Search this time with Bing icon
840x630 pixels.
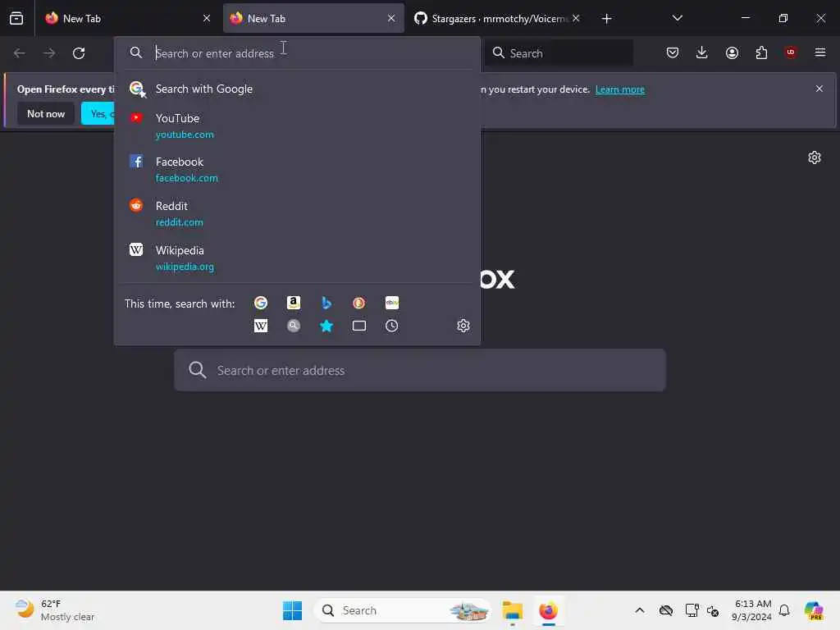(326, 304)
